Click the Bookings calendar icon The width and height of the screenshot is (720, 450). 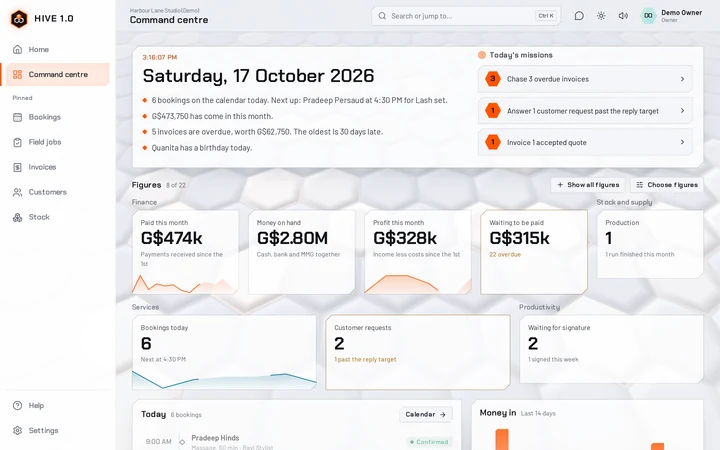tap(17, 117)
